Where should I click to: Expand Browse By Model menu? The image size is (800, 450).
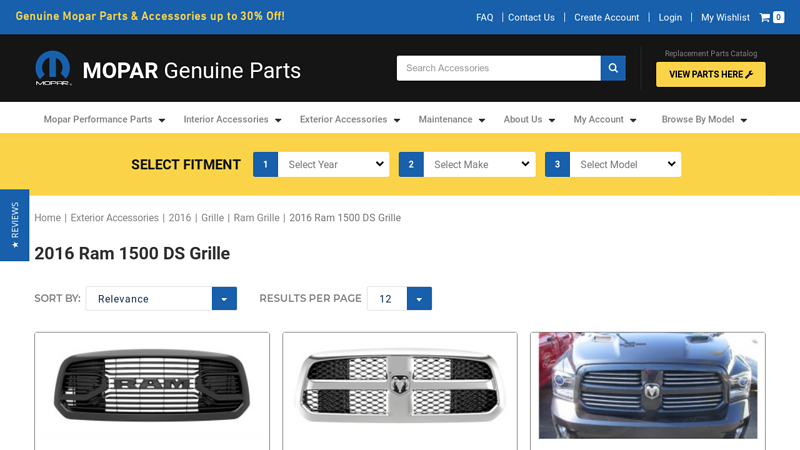[x=704, y=119]
